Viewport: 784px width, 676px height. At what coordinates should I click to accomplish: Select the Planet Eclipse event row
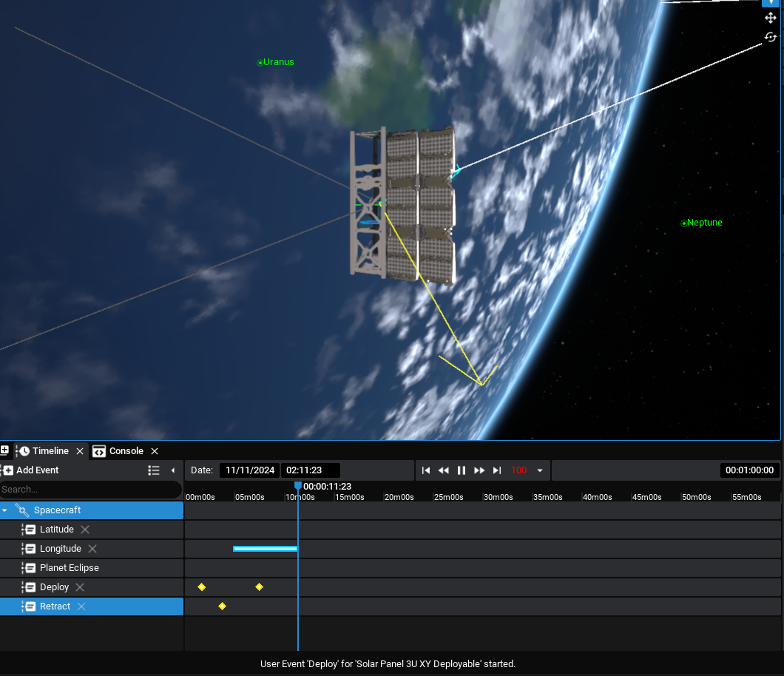coord(70,568)
